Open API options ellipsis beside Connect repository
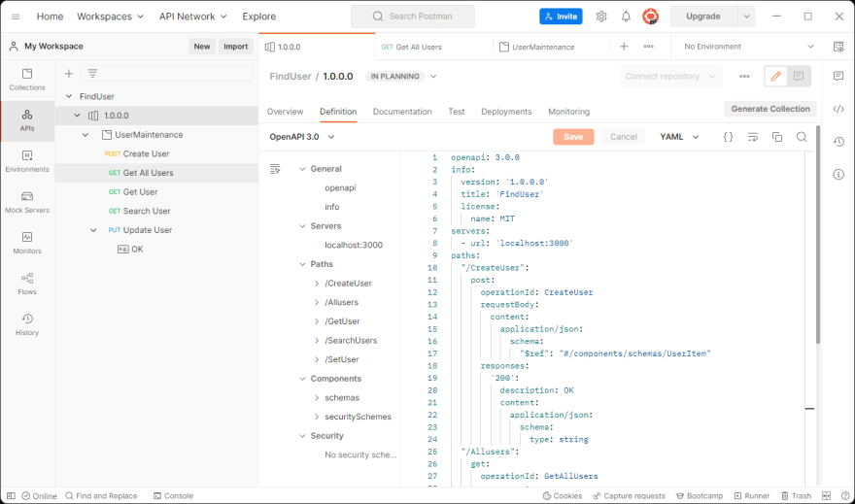Image resolution: width=855 pixels, height=504 pixels. 744,77
